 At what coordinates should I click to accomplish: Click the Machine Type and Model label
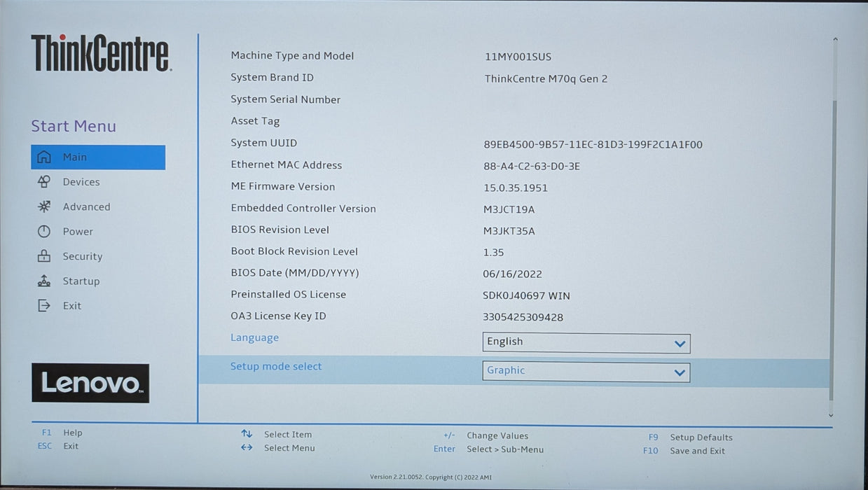(x=292, y=56)
